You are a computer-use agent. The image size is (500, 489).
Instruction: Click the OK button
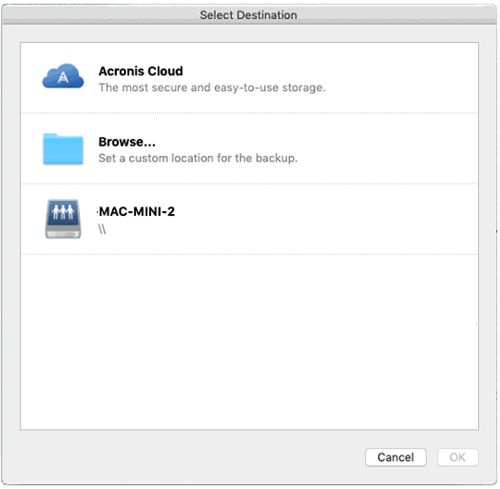[x=458, y=457]
